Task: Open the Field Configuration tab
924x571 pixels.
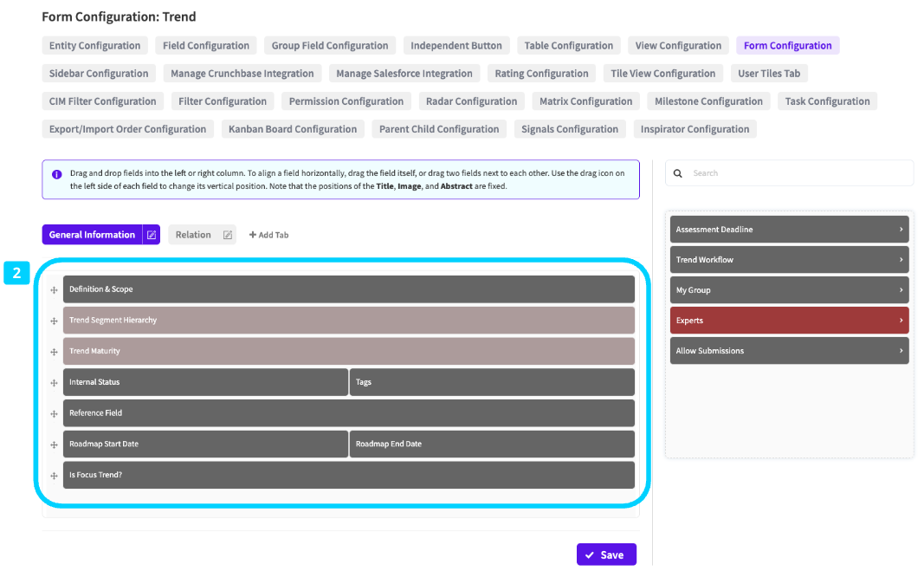Action: [206, 46]
